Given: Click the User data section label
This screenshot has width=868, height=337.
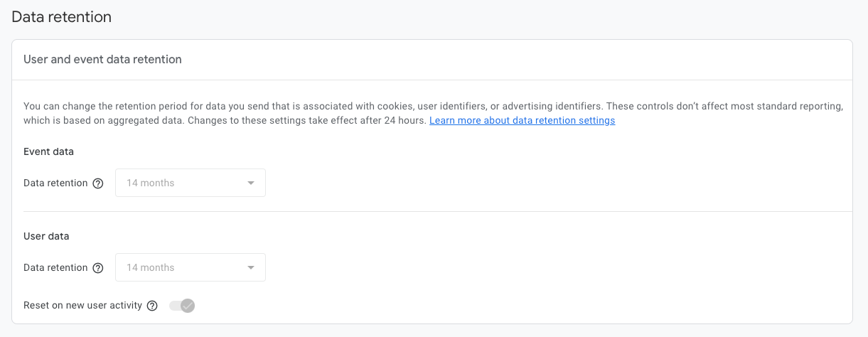Looking at the screenshot, I should (x=46, y=236).
